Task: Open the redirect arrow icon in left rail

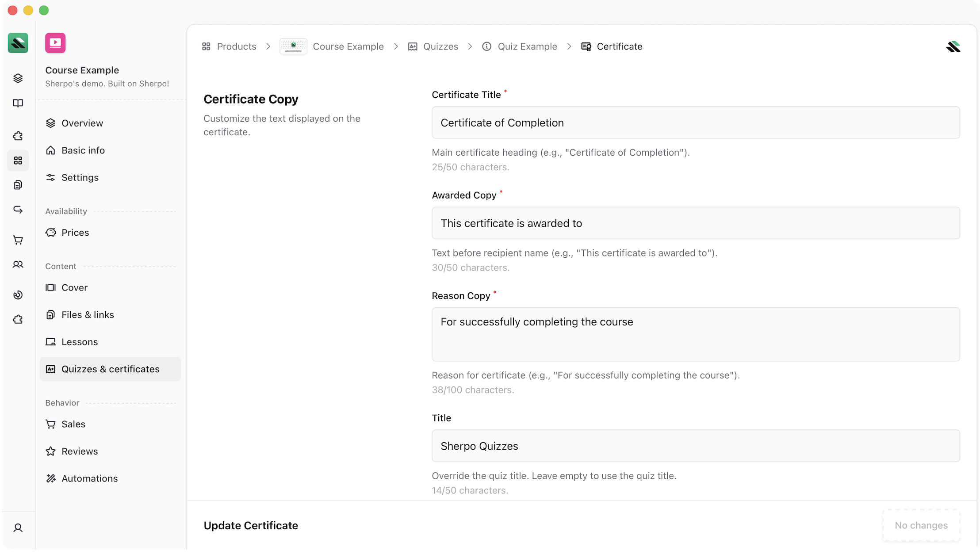Action: tap(18, 210)
